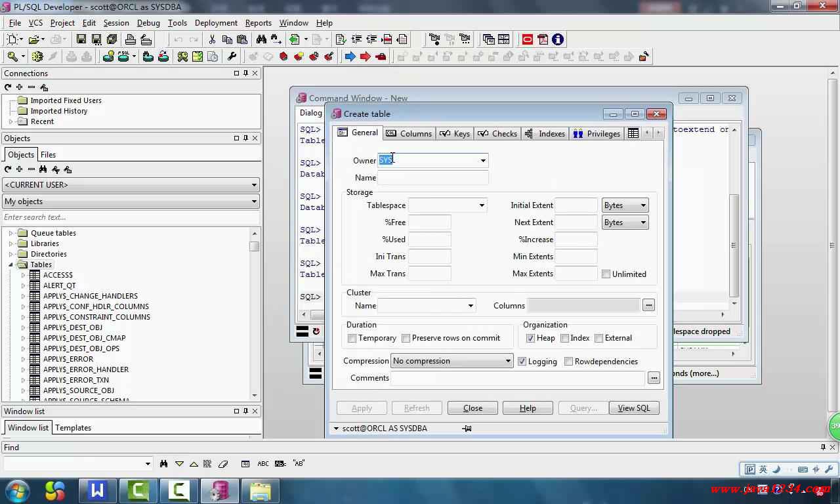Switch to the Privileges tab

(x=597, y=133)
